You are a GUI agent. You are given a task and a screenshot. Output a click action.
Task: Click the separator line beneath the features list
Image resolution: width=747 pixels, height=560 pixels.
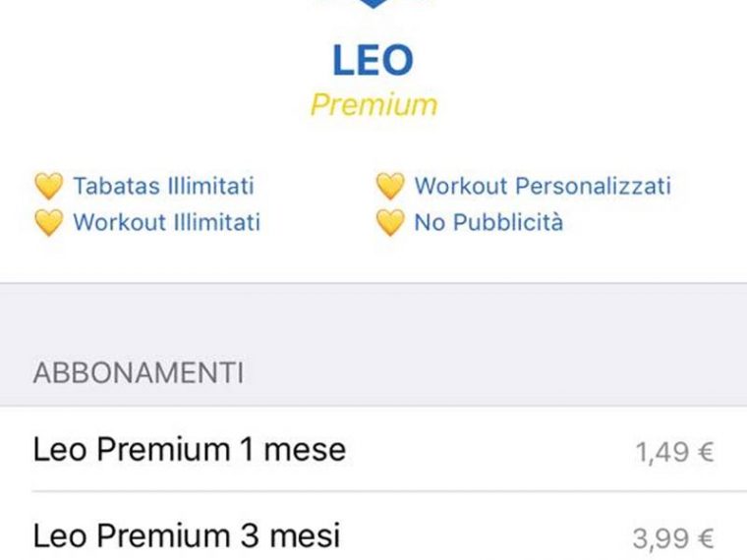coord(373,283)
